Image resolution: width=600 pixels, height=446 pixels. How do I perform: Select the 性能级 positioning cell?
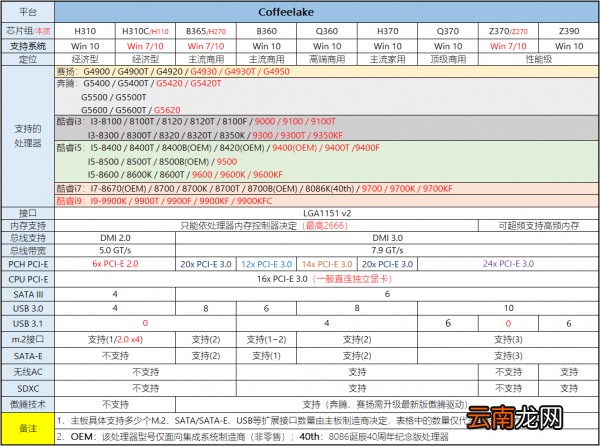pyautogui.click(x=538, y=59)
